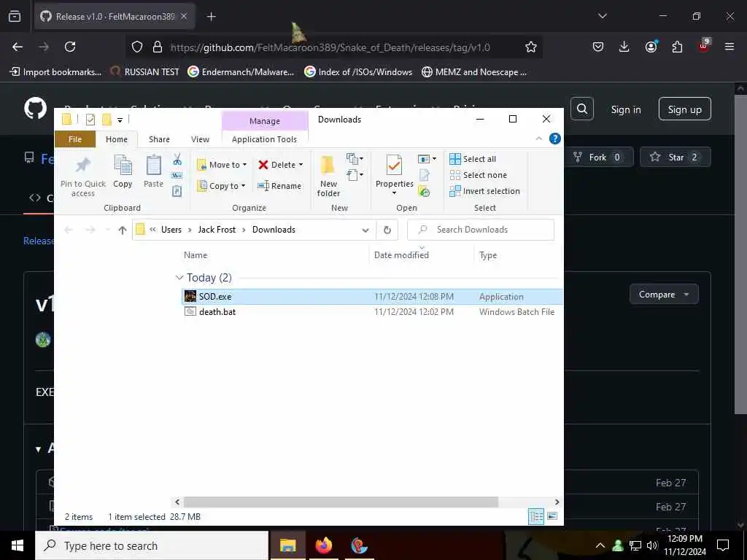Collapse the Explorer ribbon chevron
This screenshot has width=747, height=560.
coord(539,139)
